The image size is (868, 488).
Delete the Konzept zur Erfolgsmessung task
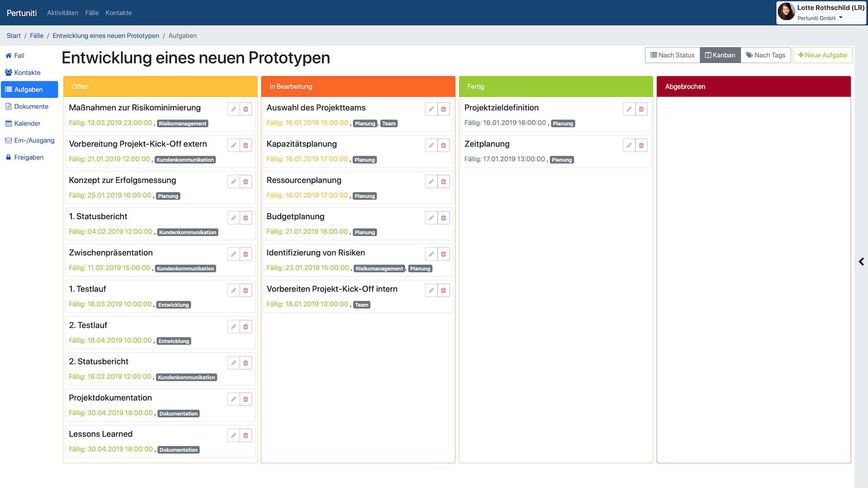coord(245,182)
